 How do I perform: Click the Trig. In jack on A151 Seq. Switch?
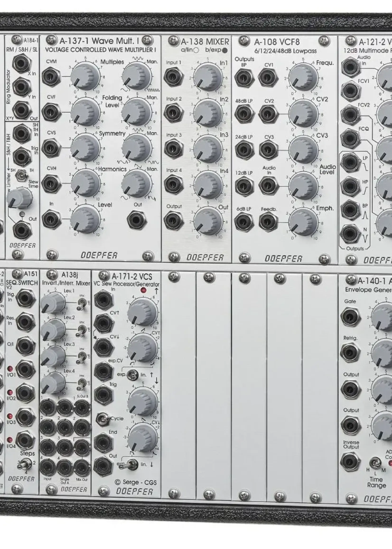click(x=25, y=299)
